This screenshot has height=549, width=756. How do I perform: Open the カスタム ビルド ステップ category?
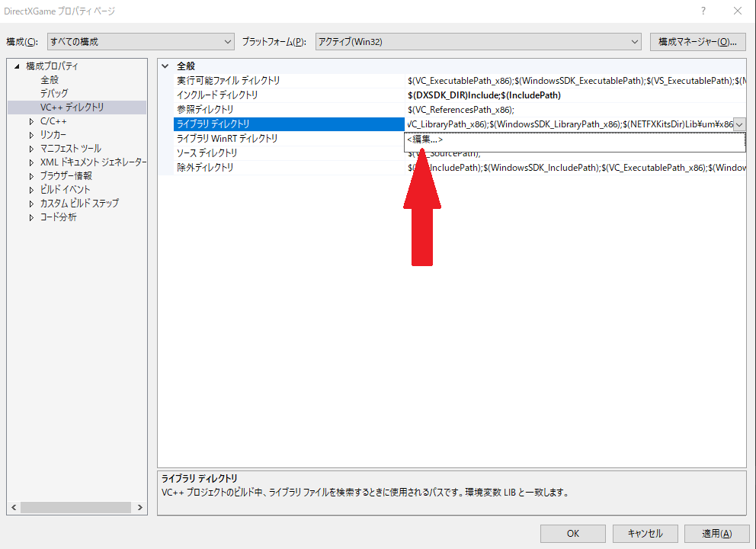(79, 203)
